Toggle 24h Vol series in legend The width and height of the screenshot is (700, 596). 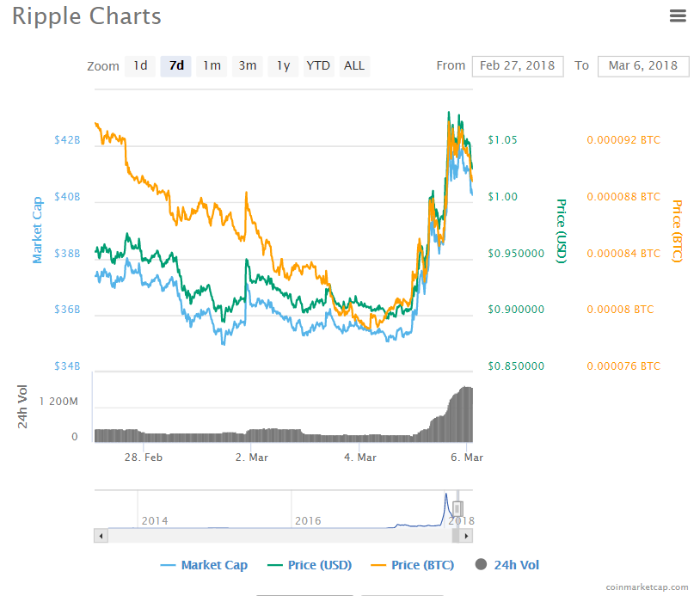tap(507, 565)
